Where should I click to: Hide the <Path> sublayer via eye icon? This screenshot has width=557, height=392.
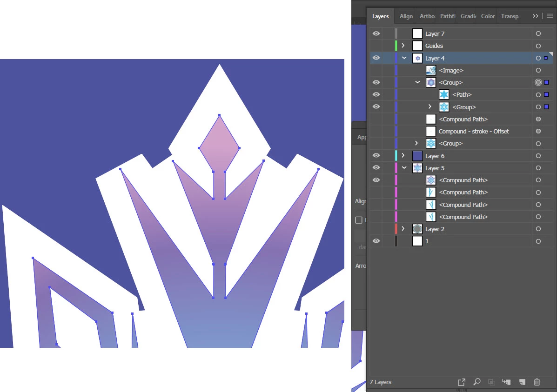[x=376, y=94]
